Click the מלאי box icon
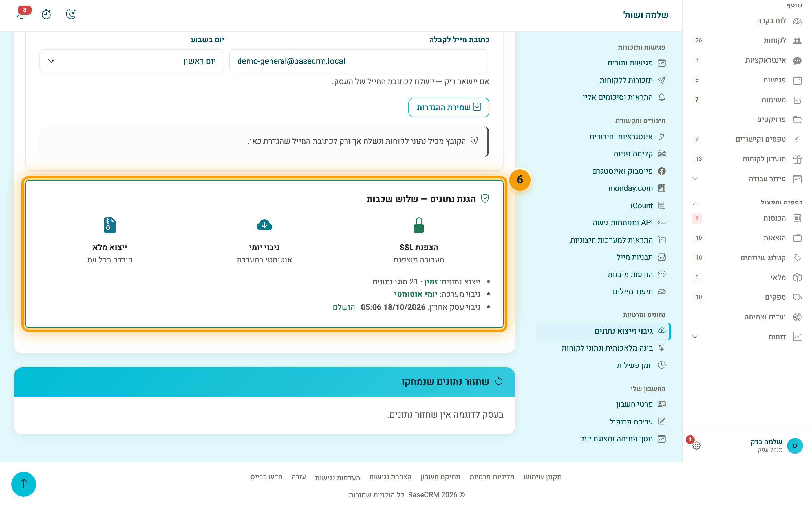This screenshot has width=812, height=508. tap(797, 277)
